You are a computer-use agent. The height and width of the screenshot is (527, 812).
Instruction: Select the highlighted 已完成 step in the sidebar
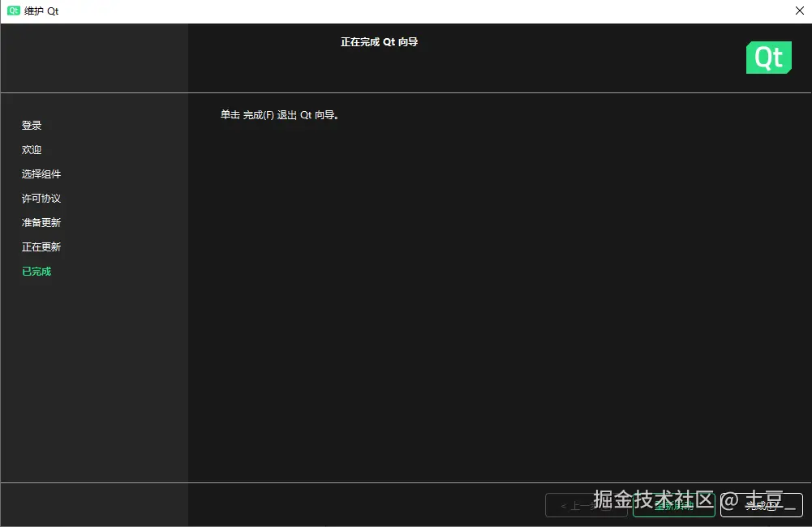[x=37, y=272]
